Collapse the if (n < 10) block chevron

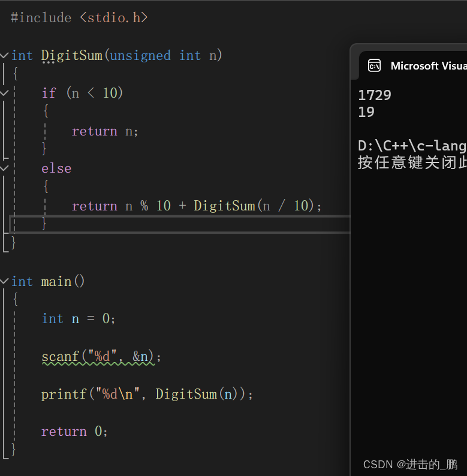pos(4,92)
